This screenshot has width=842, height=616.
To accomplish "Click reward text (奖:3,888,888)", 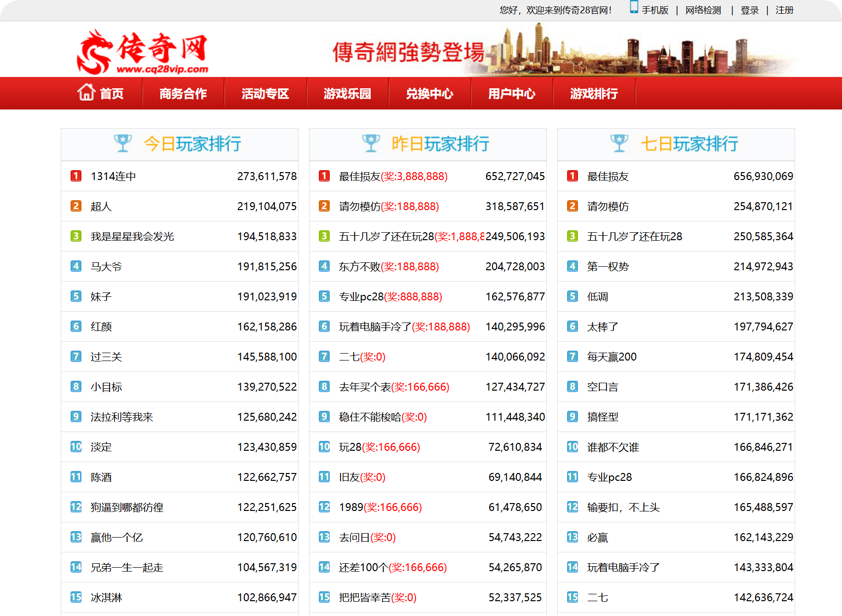I will 414,176.
